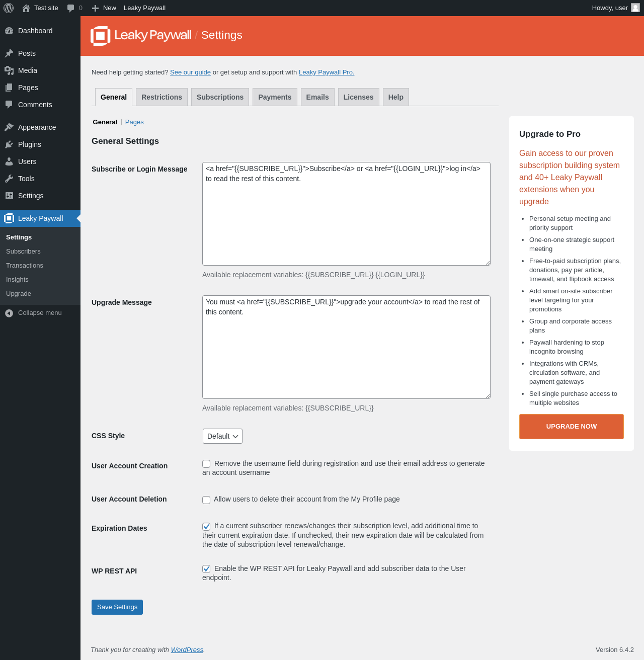
Task: Grab the Upgrade Message textarea resize handle
Action: [x=487, y=395]
